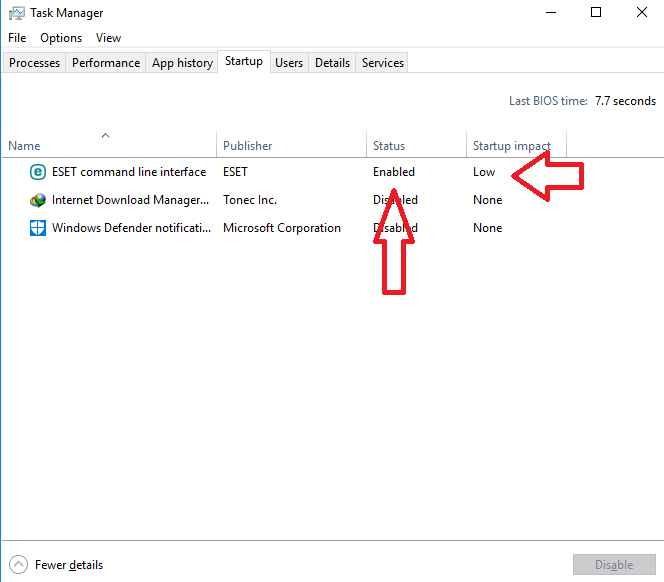The width and height of the screenshot is (664, 582).
Task: Open the File menu
Action: click(17, 38)
